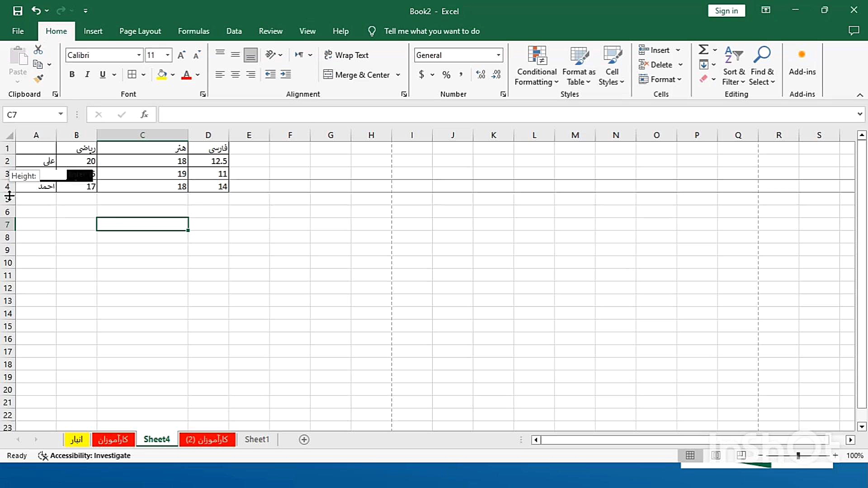
Task: Click the Increase Indent icon
Action: click(x=286, y=75)
